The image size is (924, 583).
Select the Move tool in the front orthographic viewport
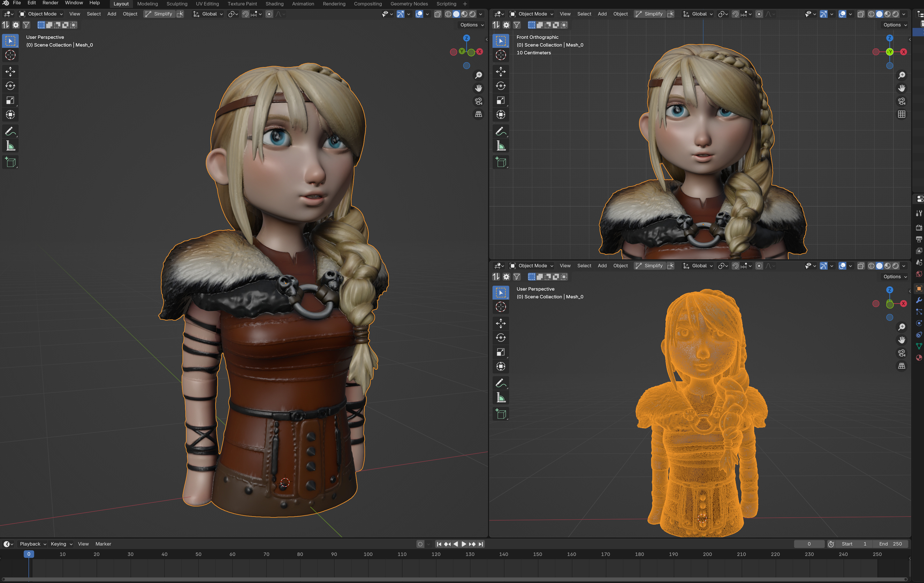(x=501, y=71)
